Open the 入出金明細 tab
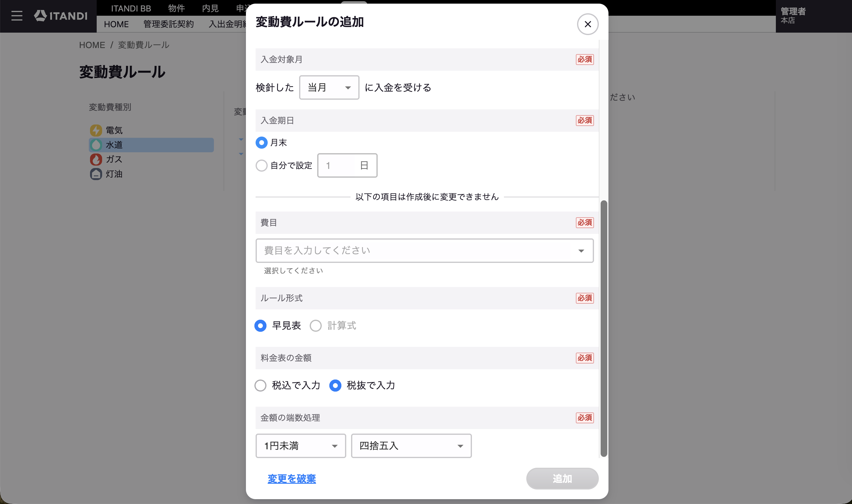Screen dimensions: 852x504 (x=227, y=24)
